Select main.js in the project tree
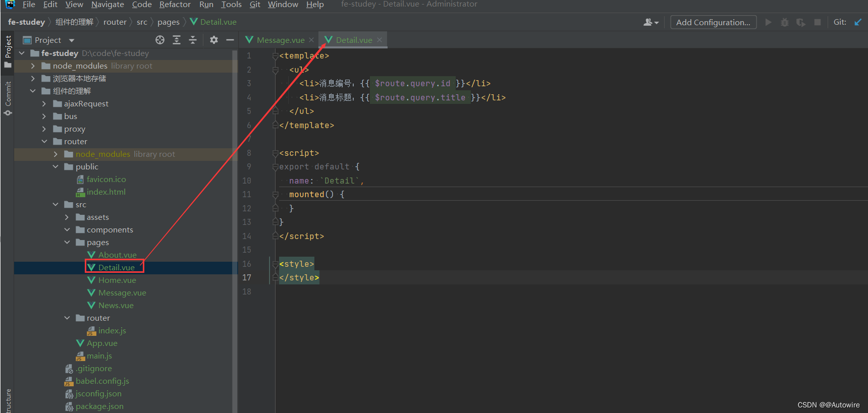The width and height of the screenshot is (868, 413). pos(99,356)
